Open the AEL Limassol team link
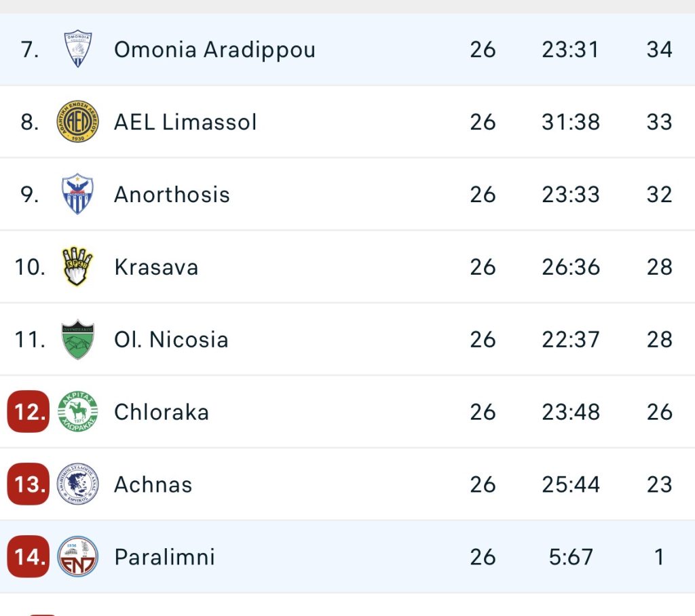Screen dimensions: 695x616 click(x=185, y=122)
